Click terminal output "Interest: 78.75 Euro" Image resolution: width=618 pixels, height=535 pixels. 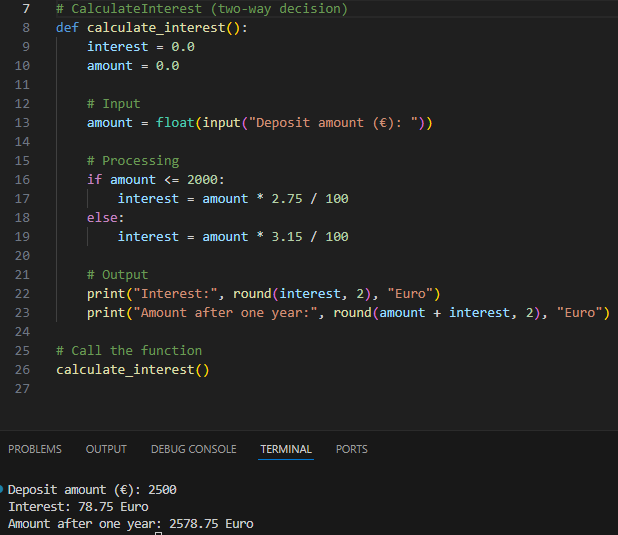click(78, 507)
